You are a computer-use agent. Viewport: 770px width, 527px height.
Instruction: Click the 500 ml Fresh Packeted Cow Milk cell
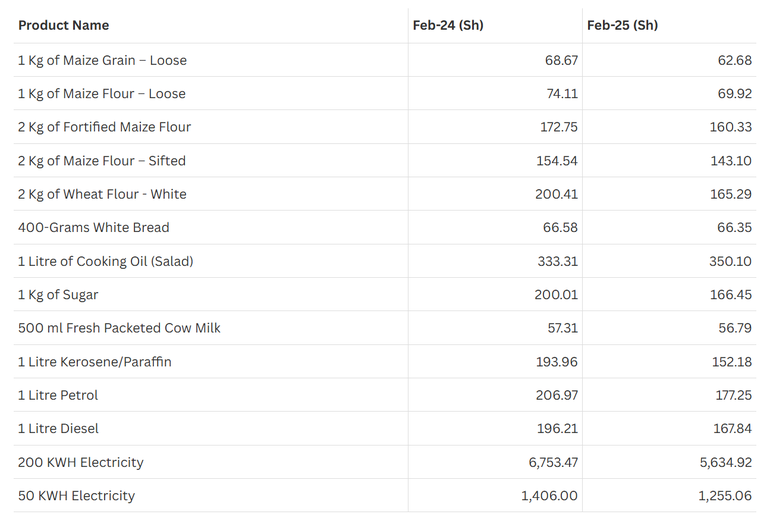pyautogui.click(x=119, y=328)
